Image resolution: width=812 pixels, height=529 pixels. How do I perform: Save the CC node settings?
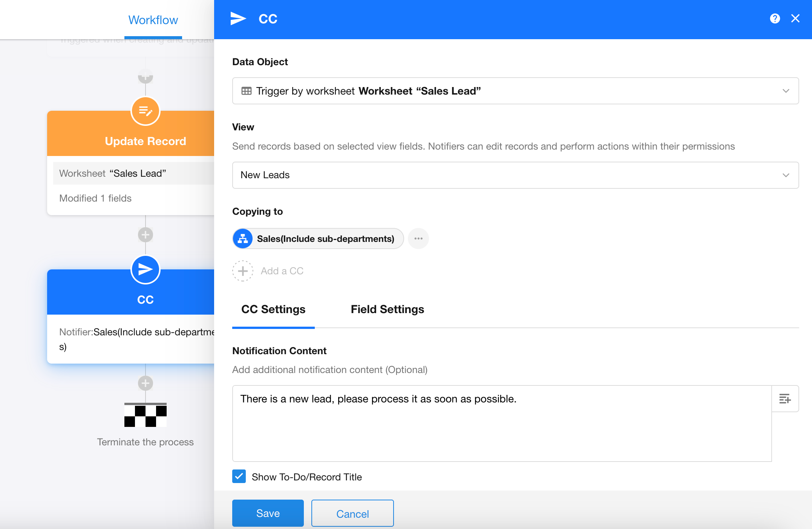(268, 513)
